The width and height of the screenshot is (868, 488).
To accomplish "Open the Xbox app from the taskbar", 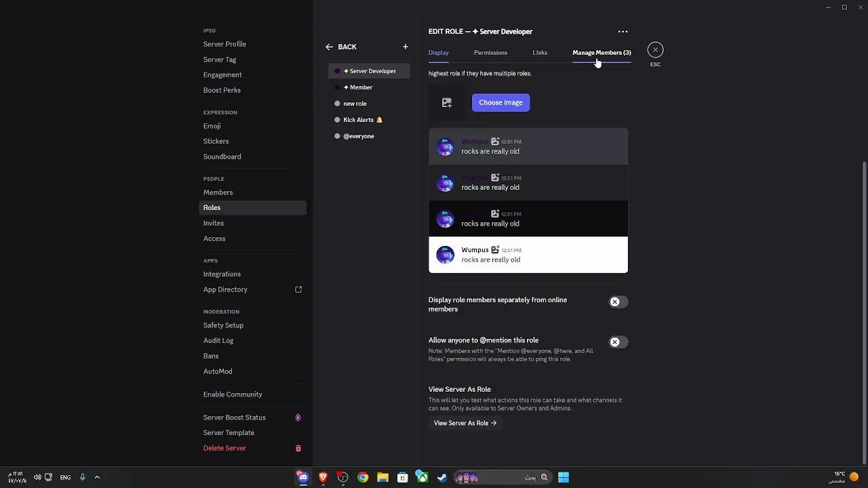I will pos(422,477).
